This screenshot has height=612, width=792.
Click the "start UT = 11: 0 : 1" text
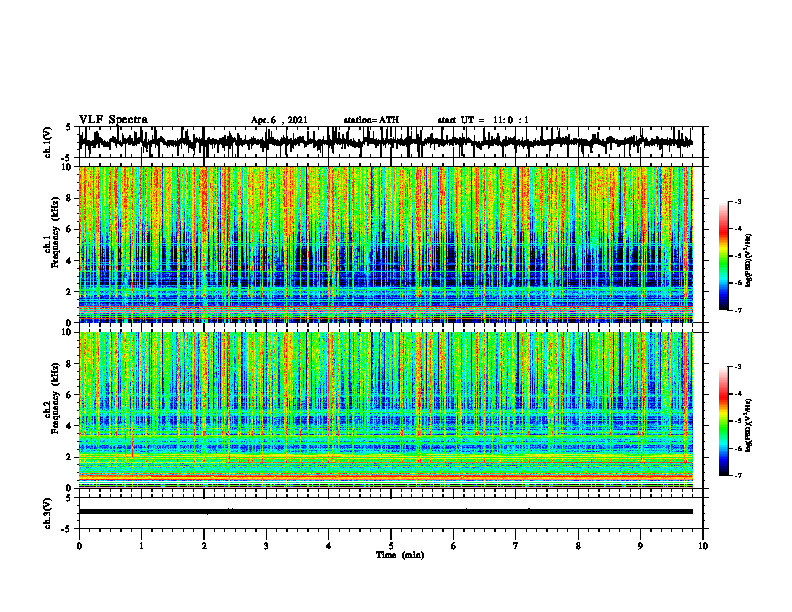(x=483, y=120)
